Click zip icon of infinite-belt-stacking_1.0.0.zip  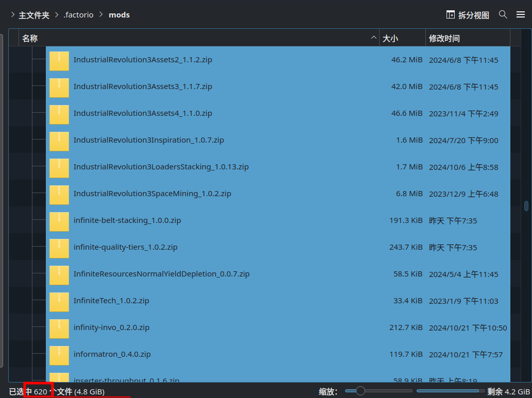click(x=59, y=221)
